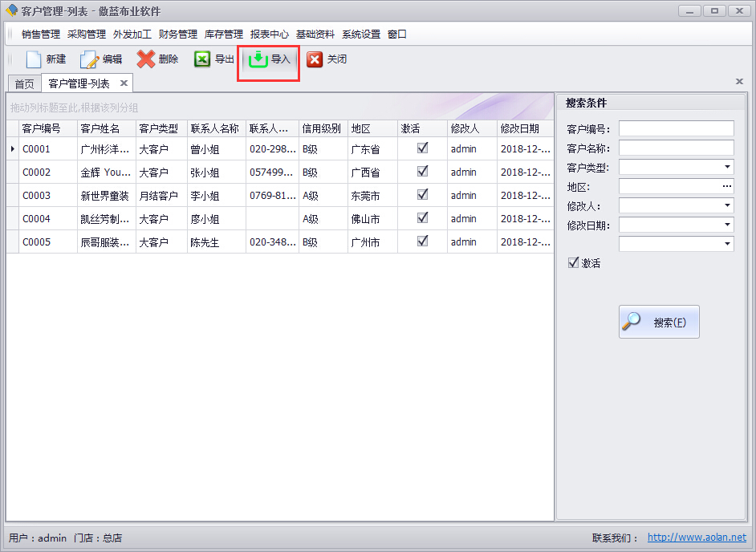Expand the 客户类型 dropdown in search panel

coord(727,167)
